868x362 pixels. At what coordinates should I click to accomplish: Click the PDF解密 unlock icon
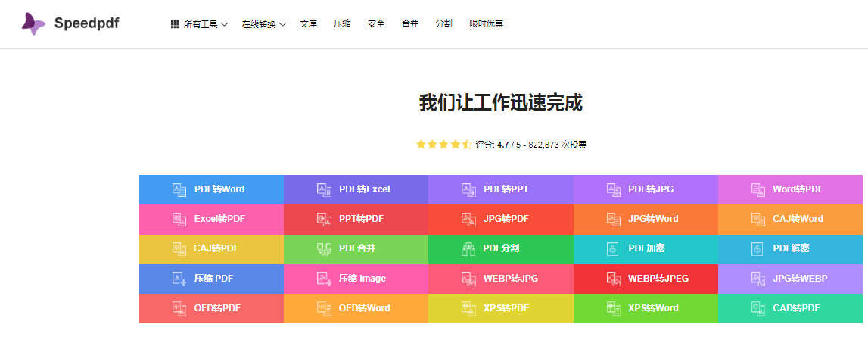point(757,249)
